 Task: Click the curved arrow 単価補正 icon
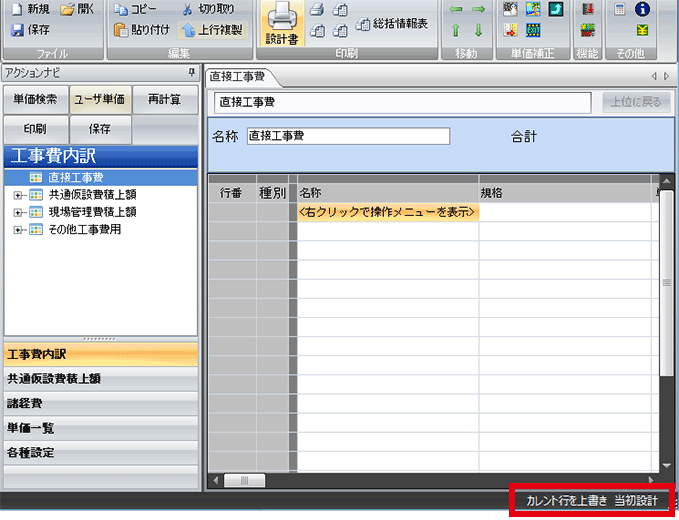coord(556,9)
